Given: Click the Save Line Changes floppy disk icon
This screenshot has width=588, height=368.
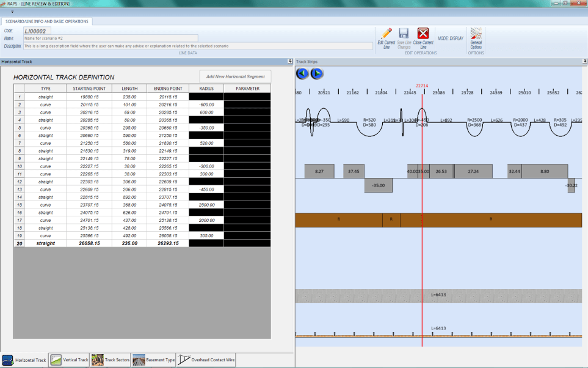Looking at the screenshot, I should click(x=404, y=34).
